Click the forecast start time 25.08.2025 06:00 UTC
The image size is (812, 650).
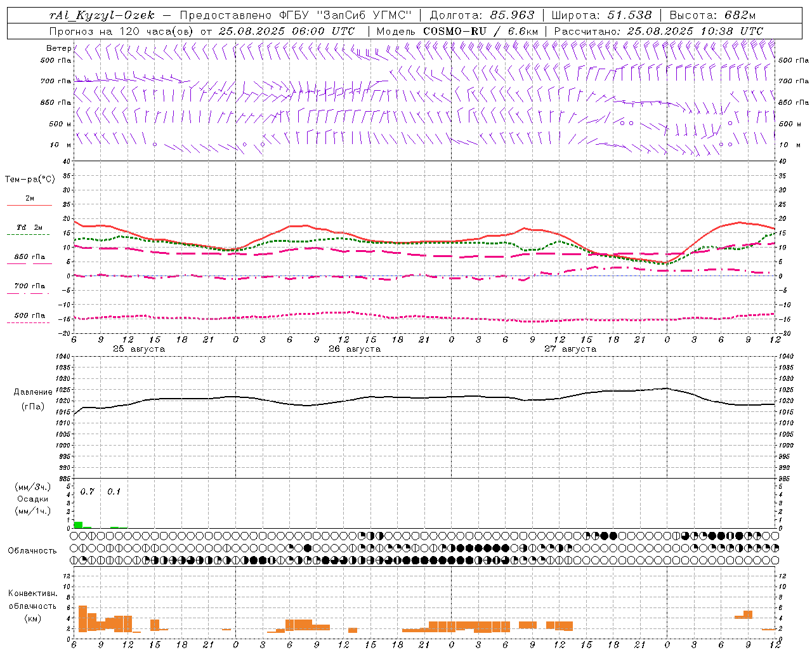[287, 31]
